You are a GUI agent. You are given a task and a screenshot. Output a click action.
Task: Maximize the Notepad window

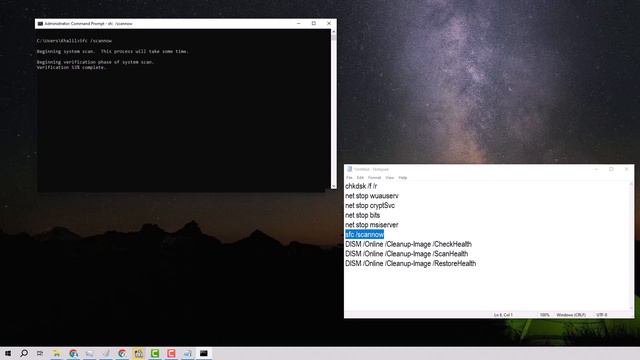click(x=611, y=169)
